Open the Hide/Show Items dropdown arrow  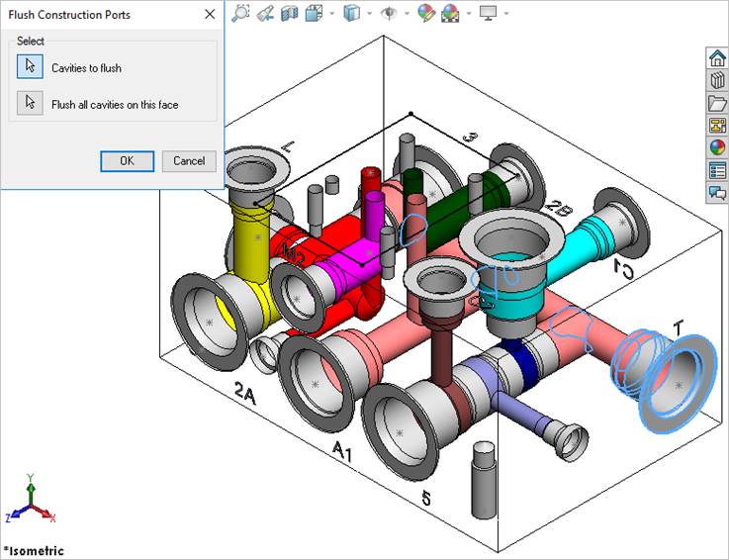point(407,13)
